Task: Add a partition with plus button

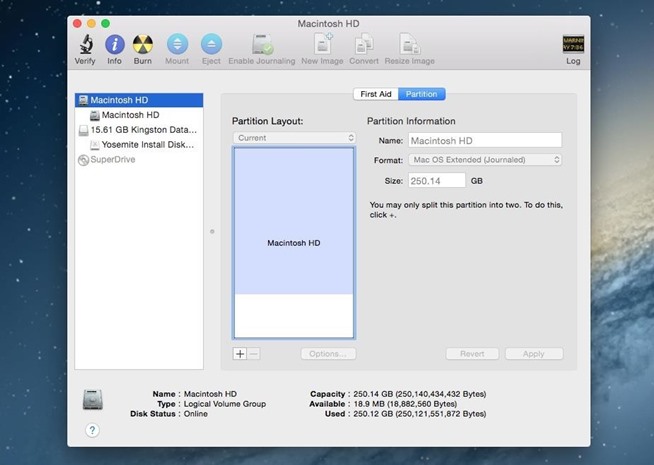Action: (x=240, y=354)
